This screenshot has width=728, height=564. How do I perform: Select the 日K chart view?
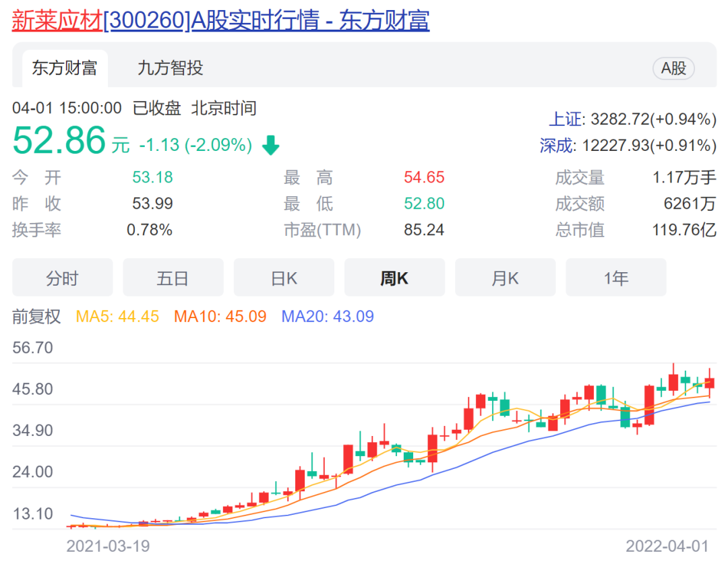[284, 278]
